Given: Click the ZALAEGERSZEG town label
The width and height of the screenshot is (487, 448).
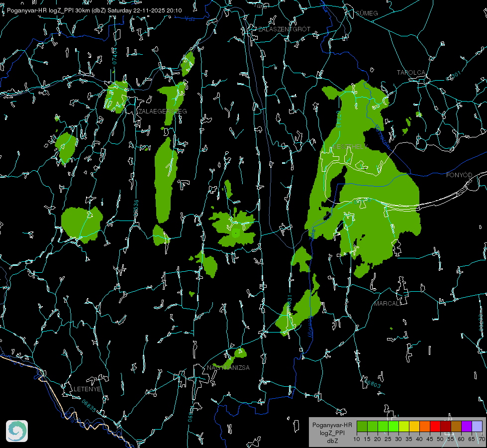Looking at the screenshot, I should tap(163, 112).
